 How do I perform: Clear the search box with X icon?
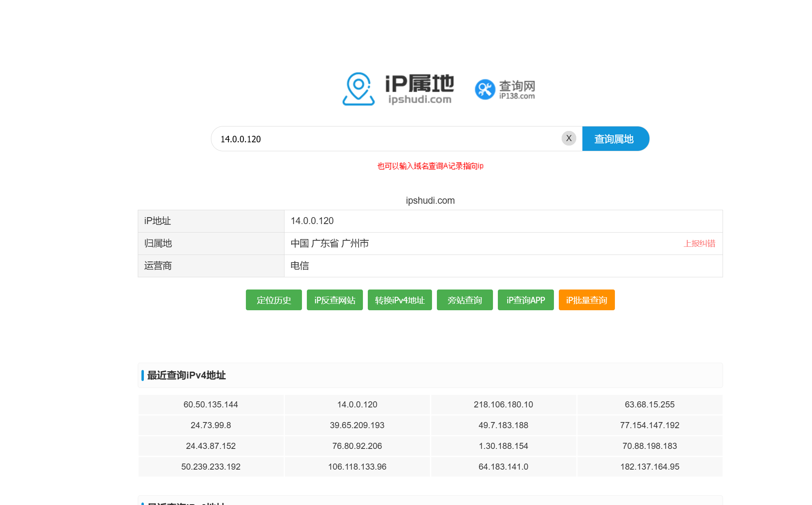(569, 138)
